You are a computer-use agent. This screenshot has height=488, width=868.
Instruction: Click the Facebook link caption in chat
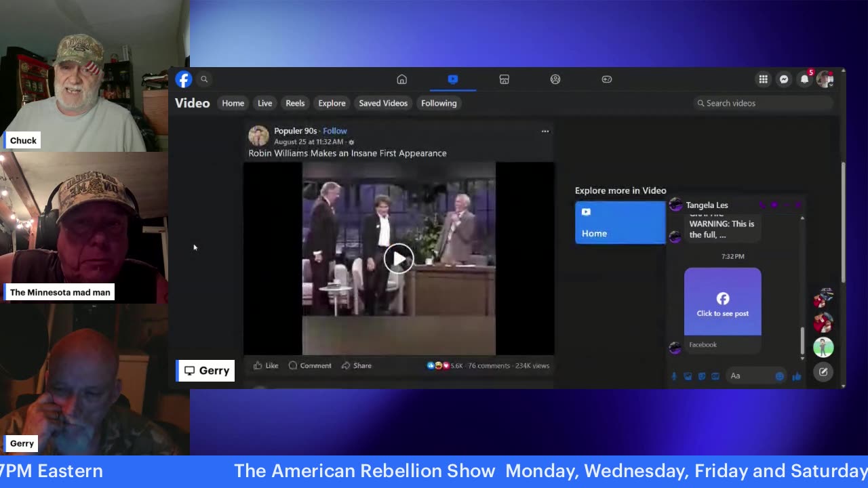pos(703,345)
